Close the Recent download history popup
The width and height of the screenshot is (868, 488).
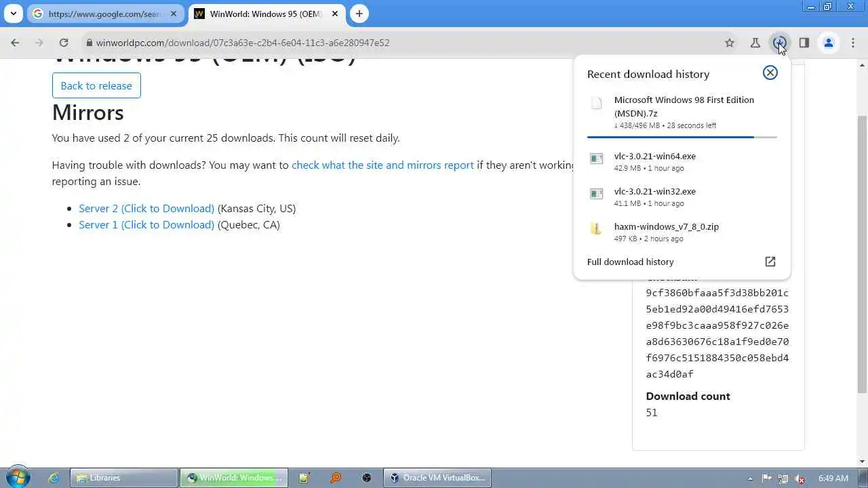(770, 73)
